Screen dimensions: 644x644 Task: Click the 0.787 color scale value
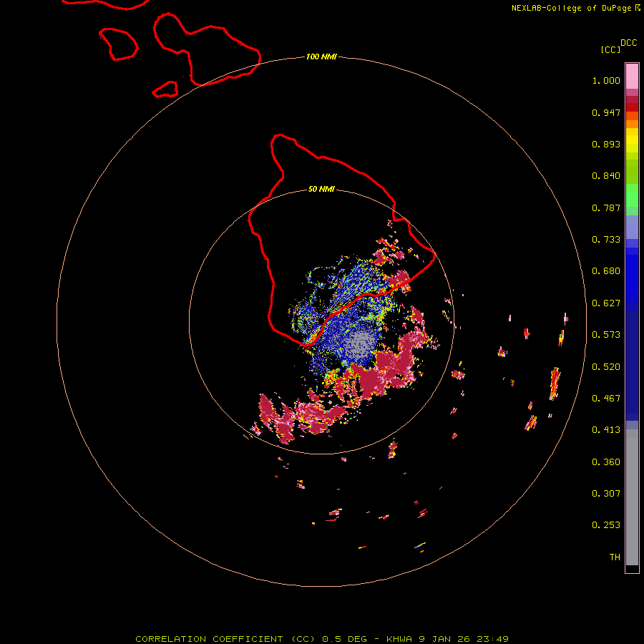coord(606,208)
